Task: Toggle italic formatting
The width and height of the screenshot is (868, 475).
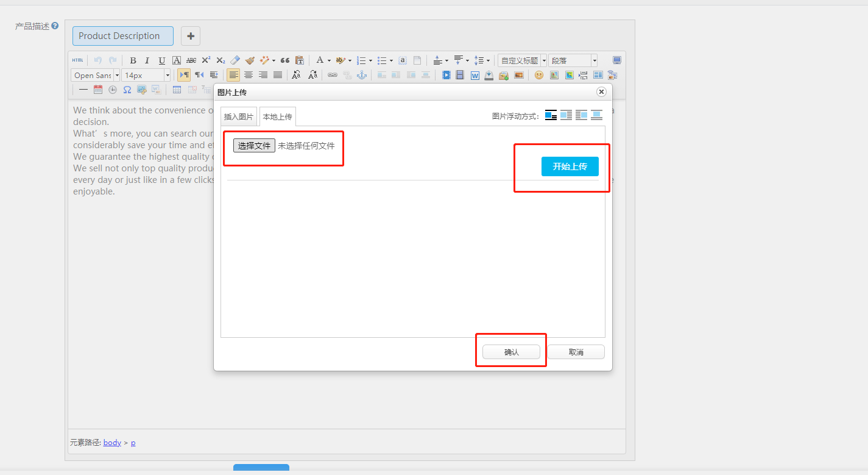Action: (147, 60)
